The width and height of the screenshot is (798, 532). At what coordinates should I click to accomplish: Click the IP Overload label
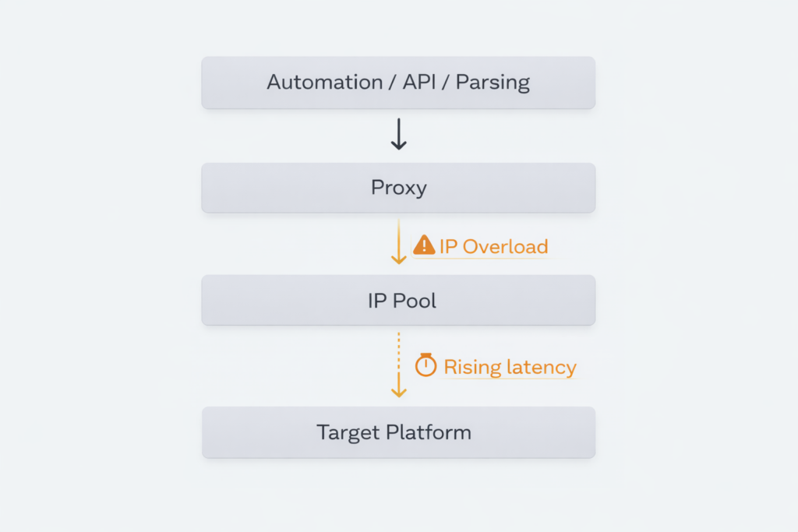[493, 247]
